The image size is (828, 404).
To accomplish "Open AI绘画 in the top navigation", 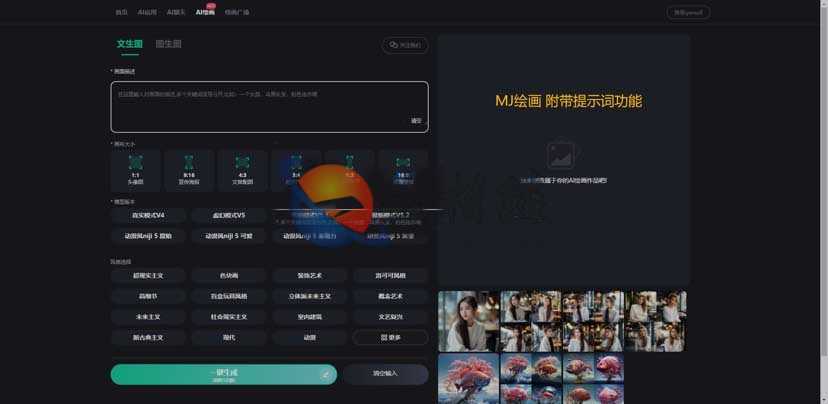I will pos(205,12).
